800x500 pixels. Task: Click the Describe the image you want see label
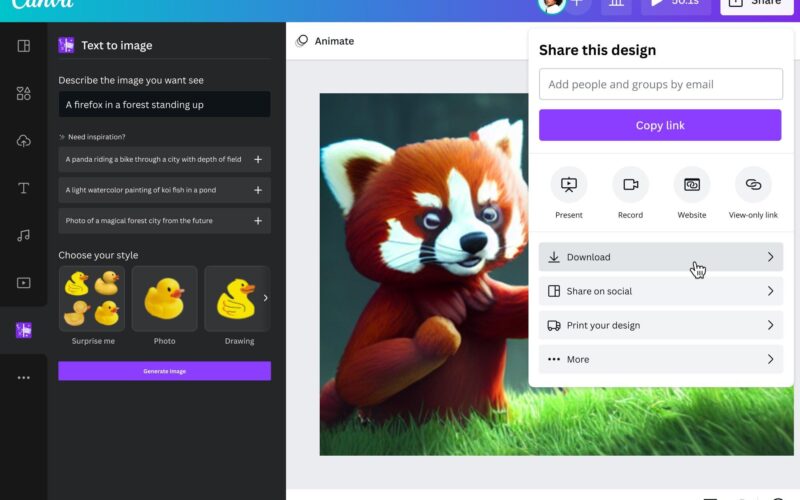[131, 80]
